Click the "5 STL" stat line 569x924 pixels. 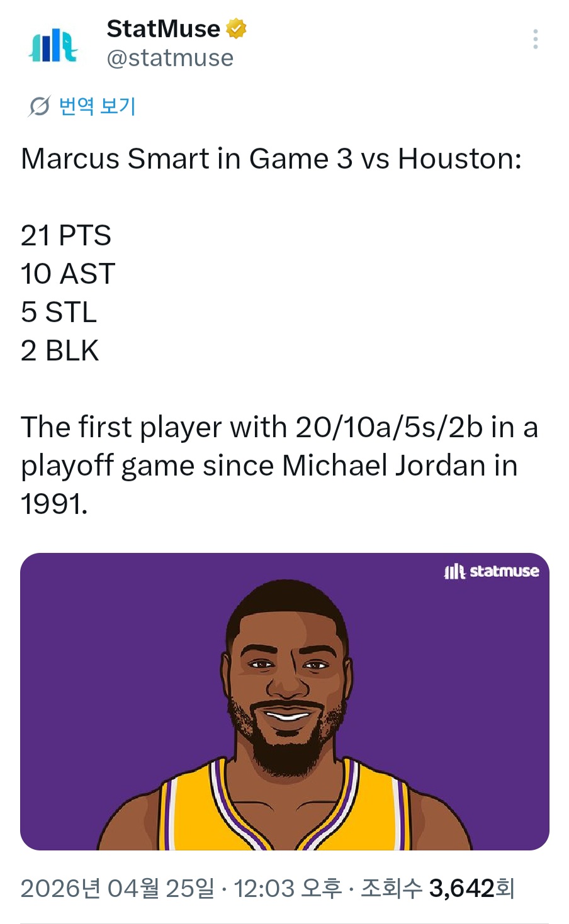(59, 313)
